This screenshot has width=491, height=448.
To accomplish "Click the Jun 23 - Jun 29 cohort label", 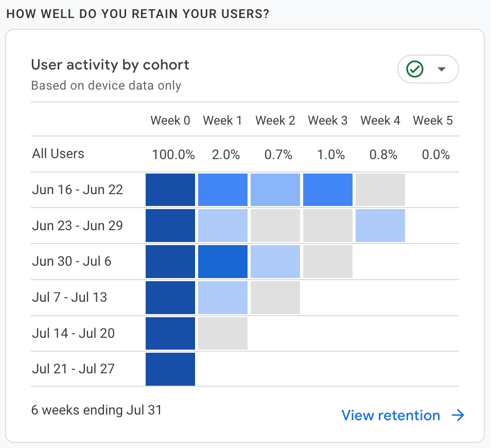I will [x=78, y=226].
